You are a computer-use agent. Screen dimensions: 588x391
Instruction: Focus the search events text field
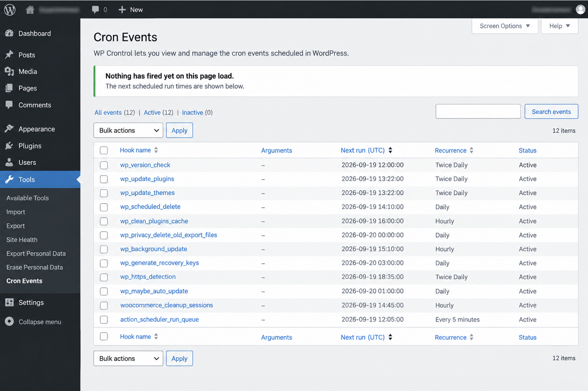point(478,111)
